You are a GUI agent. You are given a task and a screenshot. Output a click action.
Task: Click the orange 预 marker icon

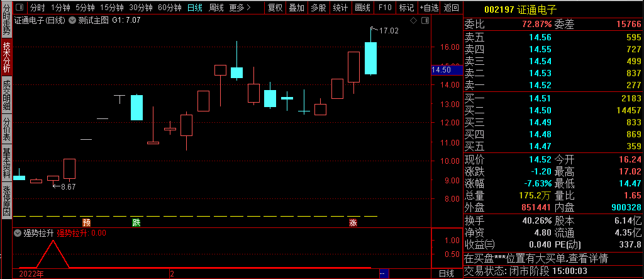(86, 222)
